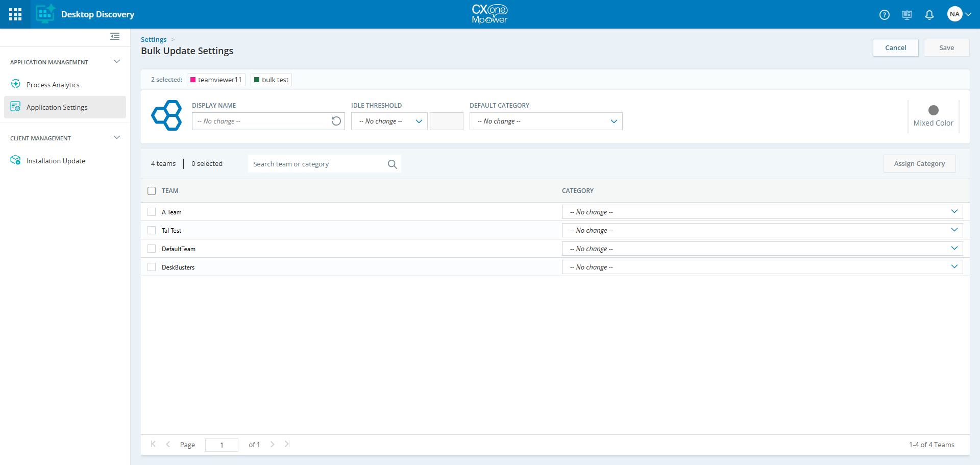Click the idle threshold value box
The image size is (980, 465).
tap(447, 121)
